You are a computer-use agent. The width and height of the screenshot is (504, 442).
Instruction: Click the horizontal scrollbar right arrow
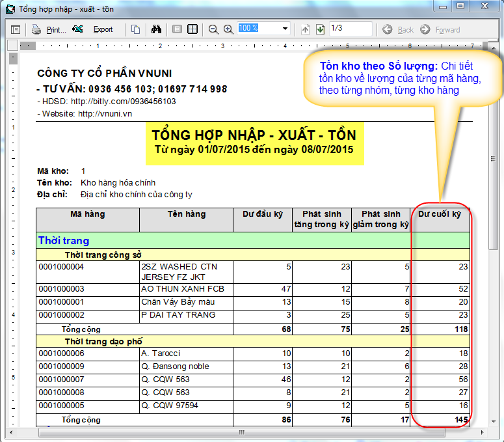tap(484, 432)
